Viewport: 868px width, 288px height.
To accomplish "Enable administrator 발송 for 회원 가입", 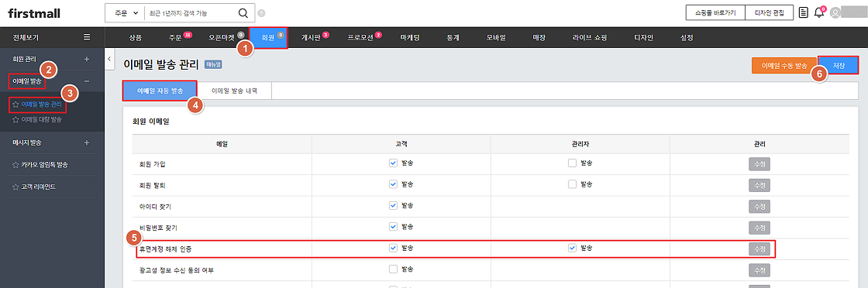I will coord(572,163).
